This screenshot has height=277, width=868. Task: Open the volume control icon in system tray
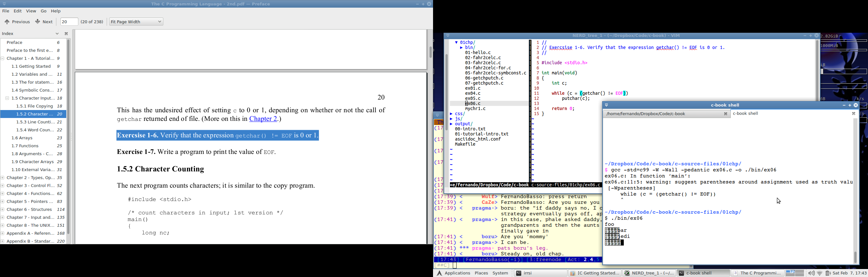(x=811, y=273)
